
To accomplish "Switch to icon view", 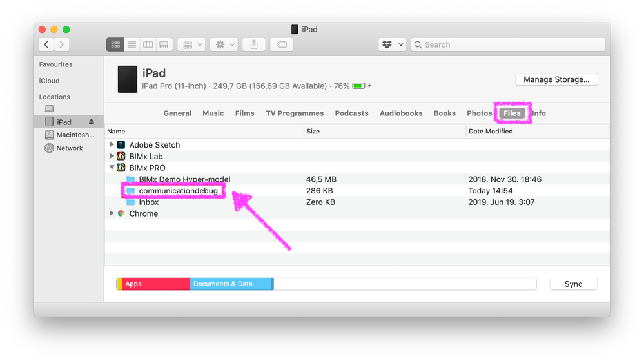I will pyautogui.click(x=115, y=44).
